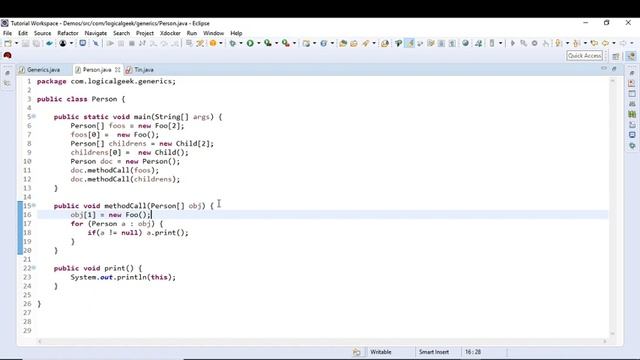Image resolution: width=640 pixels, height=360 pixels.
Task: Click the Quick Access search field
Action: (x=584, y=56)
